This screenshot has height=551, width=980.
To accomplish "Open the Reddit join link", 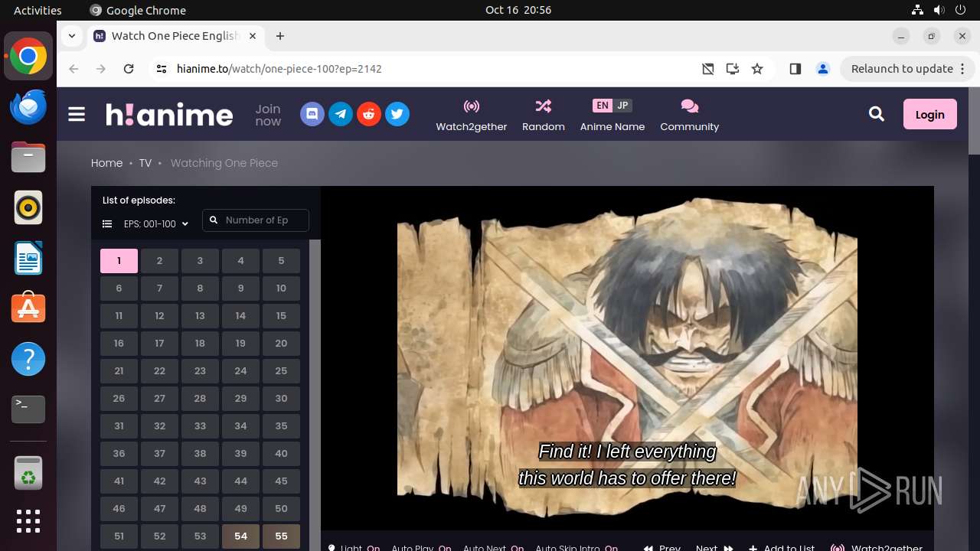I will [369, 115].
